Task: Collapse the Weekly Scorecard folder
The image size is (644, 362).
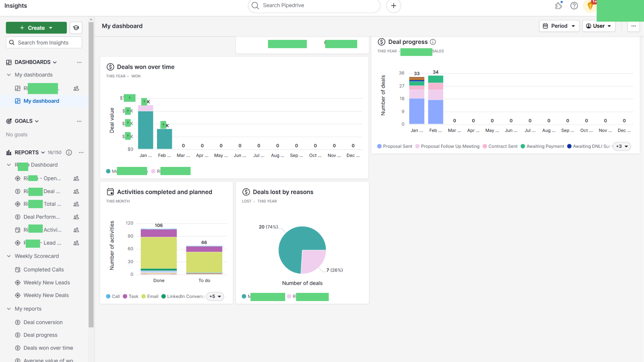Action: (x=9, y=256)
